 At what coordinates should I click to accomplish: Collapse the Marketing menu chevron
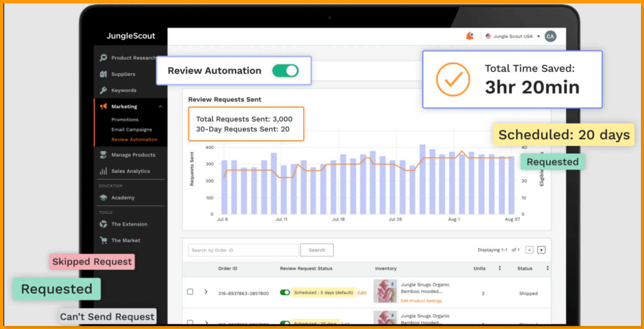[160, 107]
